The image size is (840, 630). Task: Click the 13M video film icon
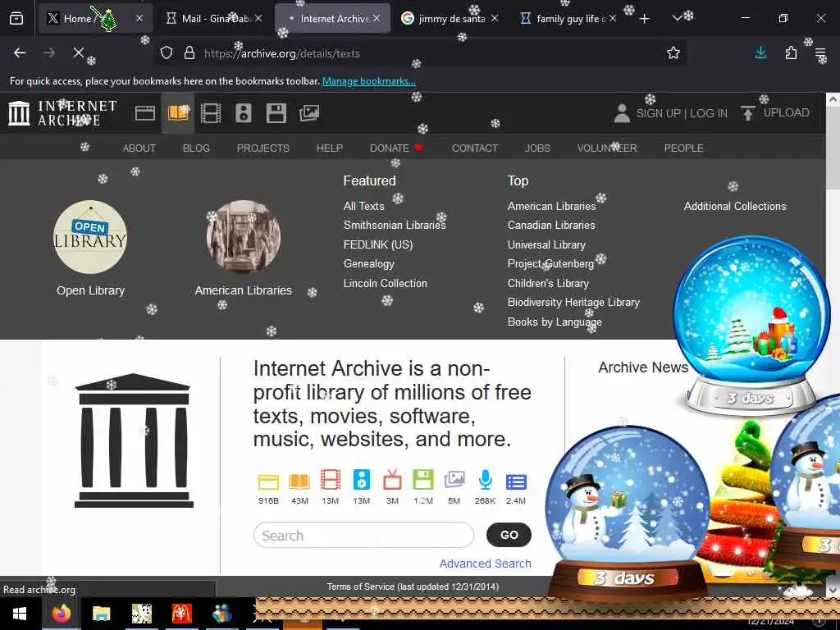(x=331, y=479)
